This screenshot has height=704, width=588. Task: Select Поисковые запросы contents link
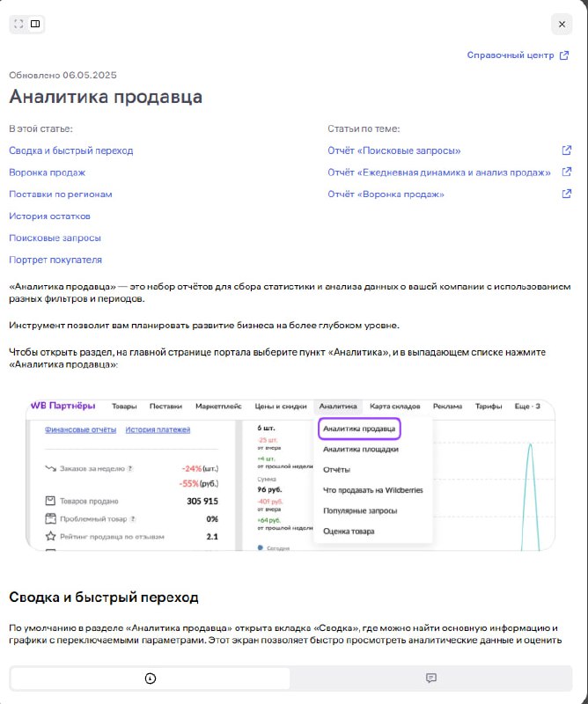click(x=55, y=238)
